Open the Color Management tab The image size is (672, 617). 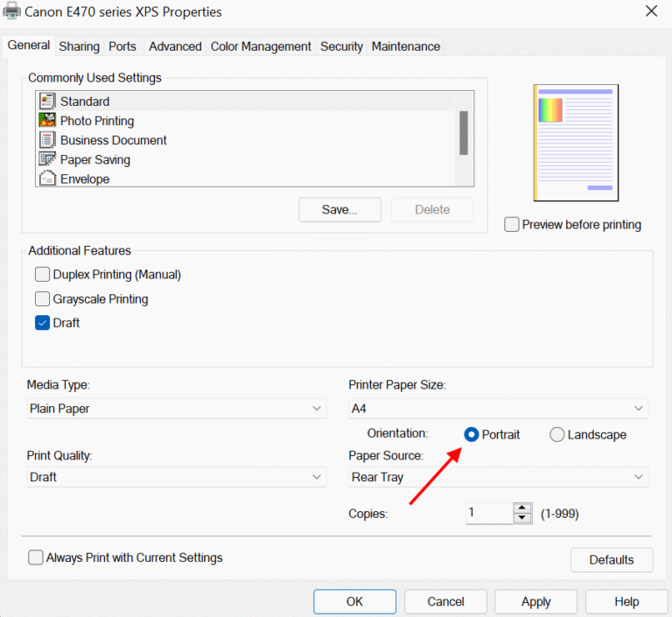click(261, 46)
